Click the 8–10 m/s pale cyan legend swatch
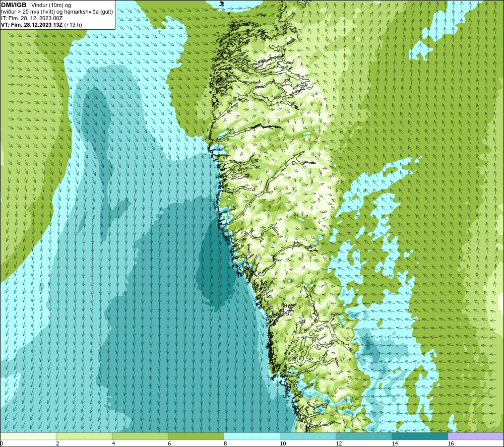The height and width of the screenshot is (447, 504). pyautogui.click(x=252, y=436)
